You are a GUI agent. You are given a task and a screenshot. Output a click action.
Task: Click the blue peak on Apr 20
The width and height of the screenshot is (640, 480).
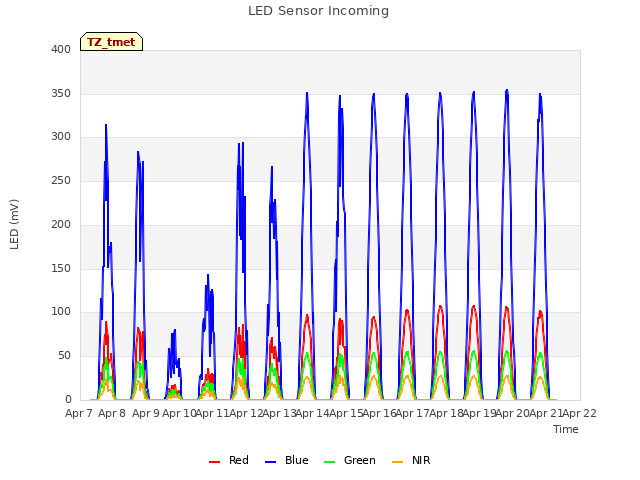[x=507, y=90]
